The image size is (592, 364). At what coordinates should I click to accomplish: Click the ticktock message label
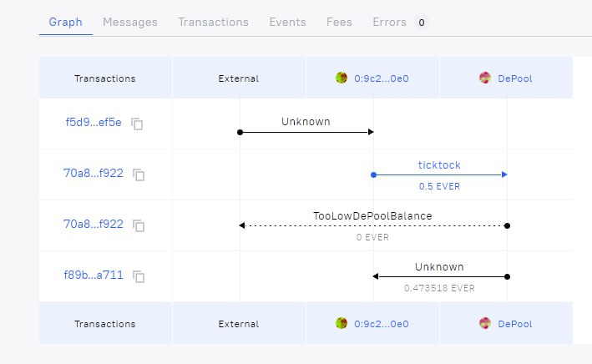click(x=439, y=165)
